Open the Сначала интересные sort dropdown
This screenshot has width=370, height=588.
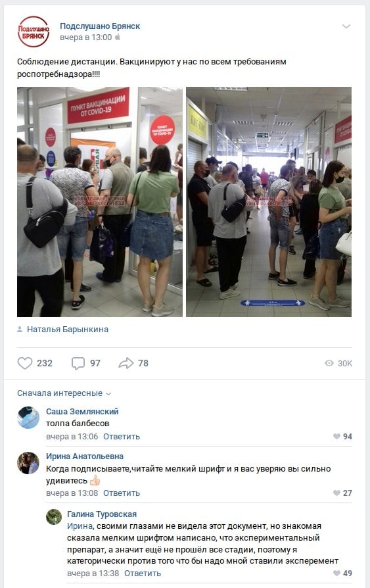(x=64, y=393)
